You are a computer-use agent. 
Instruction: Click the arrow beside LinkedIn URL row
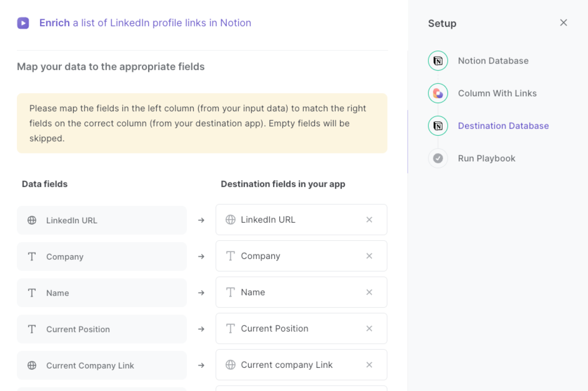pos(201,220)
